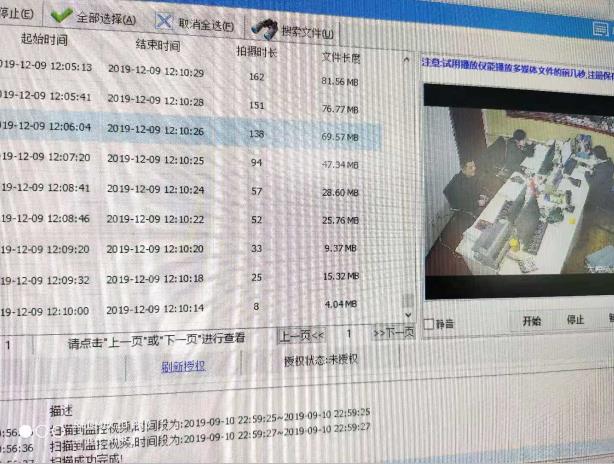Viewport: 614px width, 464px height.
Task: Click the surveillance video preview image
Action: (518, 190)
